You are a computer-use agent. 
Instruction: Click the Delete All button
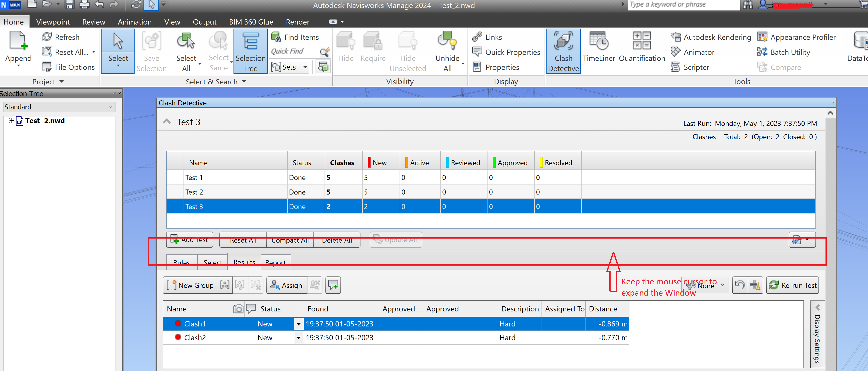pyautogui.click(x=337, y=240)
